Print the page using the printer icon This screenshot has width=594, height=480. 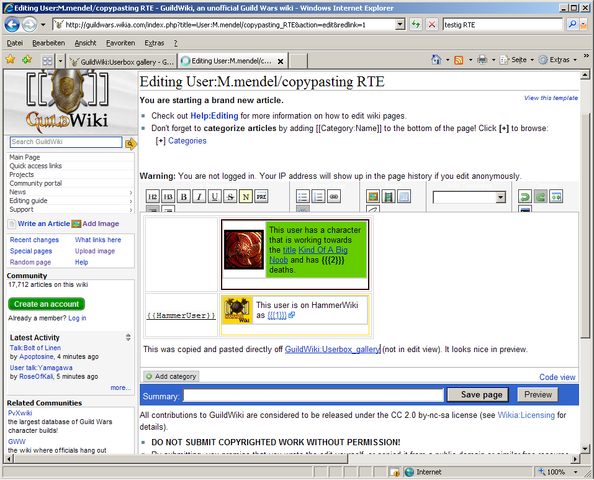(482, 59)
